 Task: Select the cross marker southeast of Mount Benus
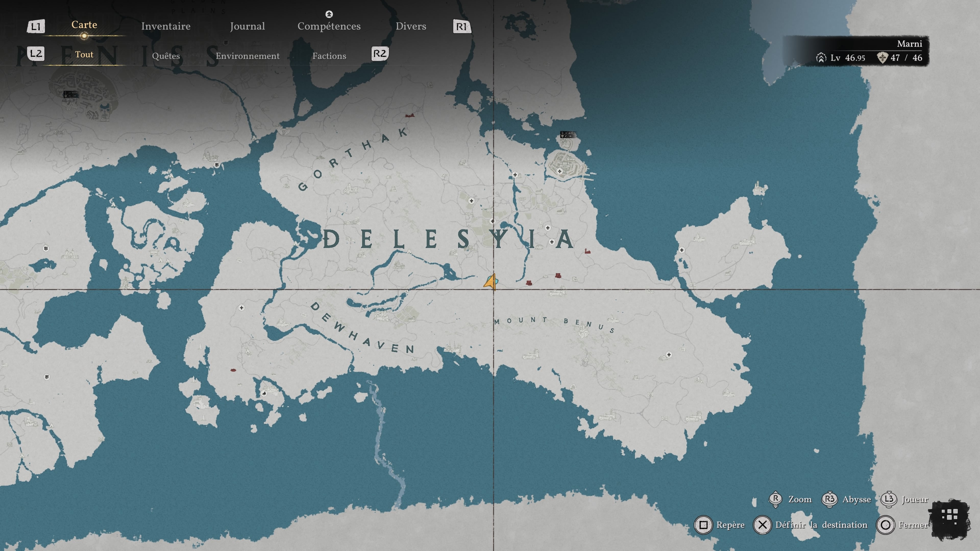669,355
